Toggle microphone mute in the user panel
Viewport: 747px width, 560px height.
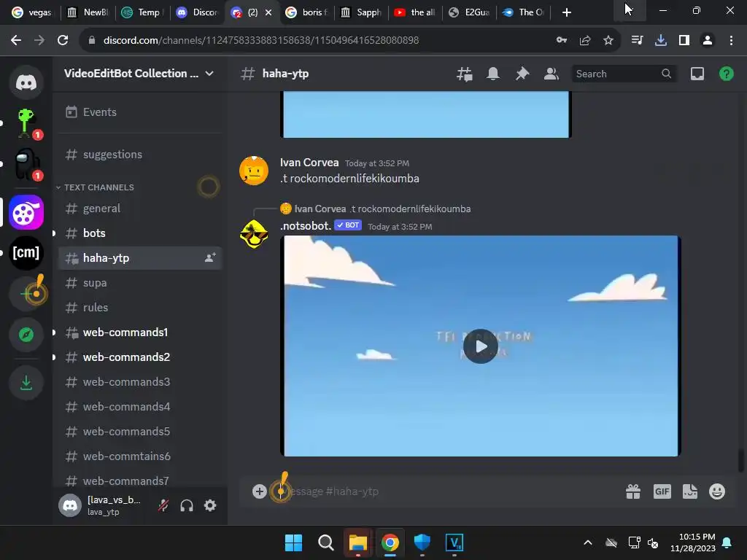click(163, 505)
